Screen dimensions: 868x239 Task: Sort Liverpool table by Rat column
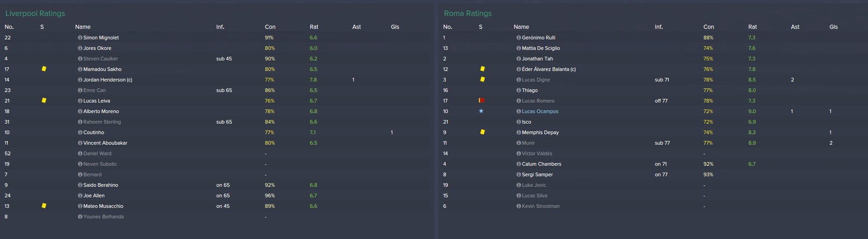(314, 27)
